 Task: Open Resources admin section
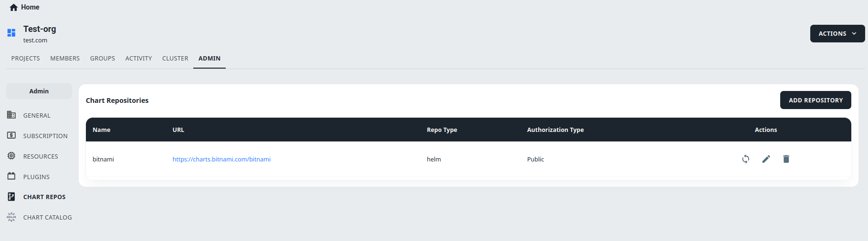(x=41, y=157)
